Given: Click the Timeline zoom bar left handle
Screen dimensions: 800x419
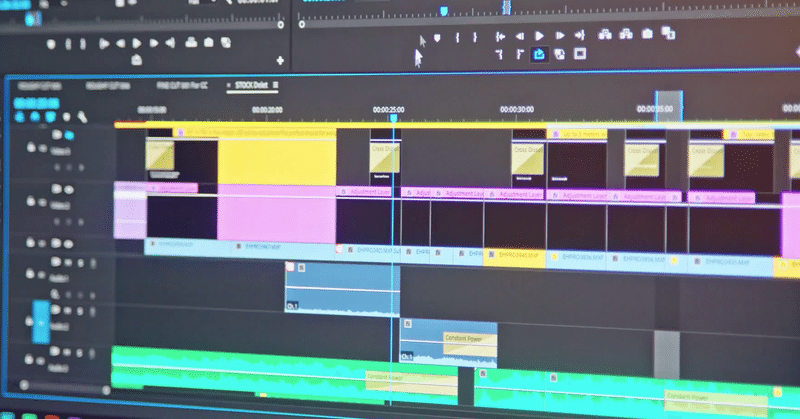Looking at the screenshot, I should pos(23,385).
